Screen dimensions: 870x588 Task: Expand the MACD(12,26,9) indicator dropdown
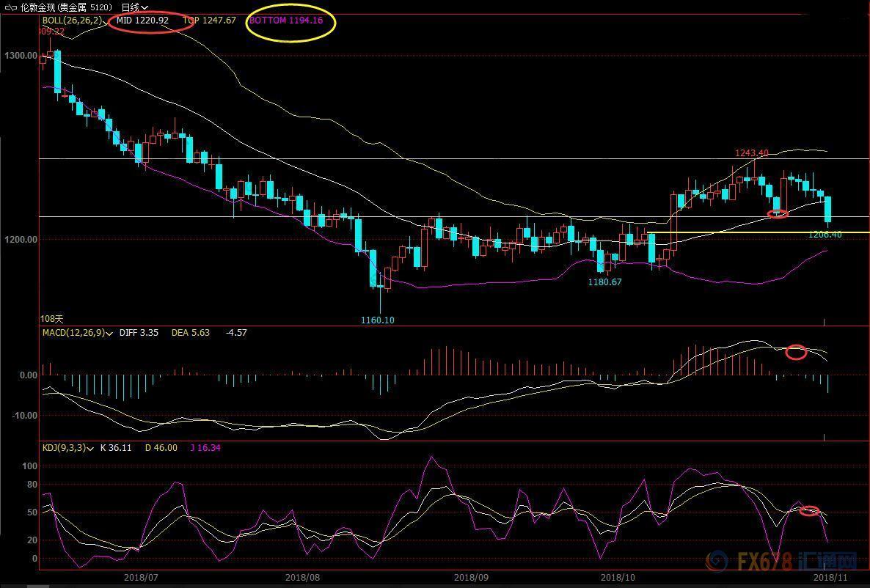tap(109, 333)
